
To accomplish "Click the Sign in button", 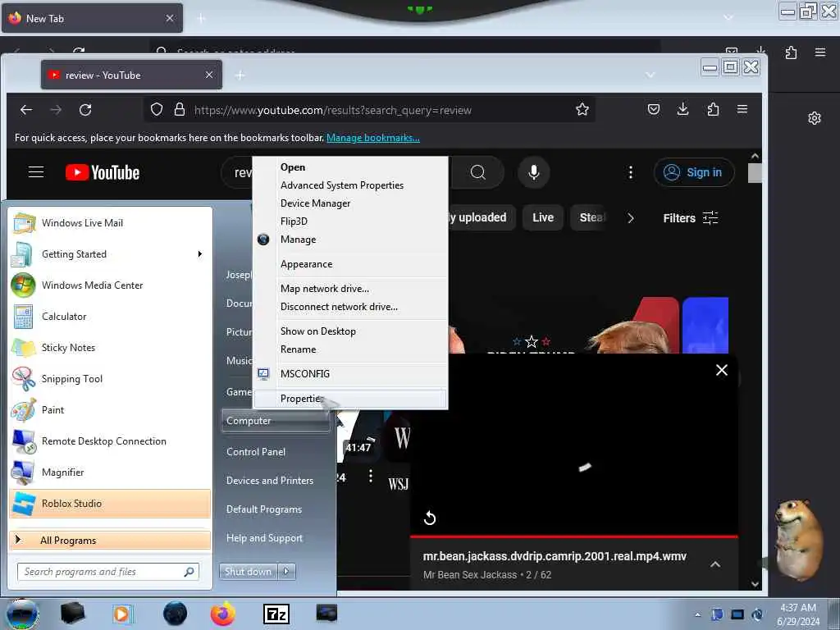I will pos(694,172).
